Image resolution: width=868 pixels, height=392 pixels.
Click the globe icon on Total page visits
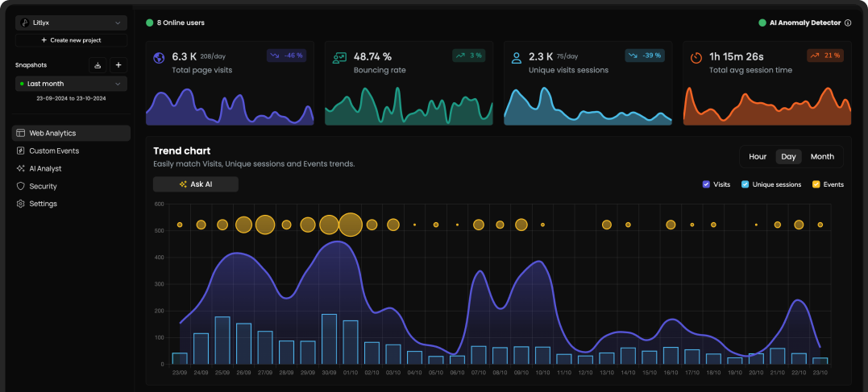159,58
